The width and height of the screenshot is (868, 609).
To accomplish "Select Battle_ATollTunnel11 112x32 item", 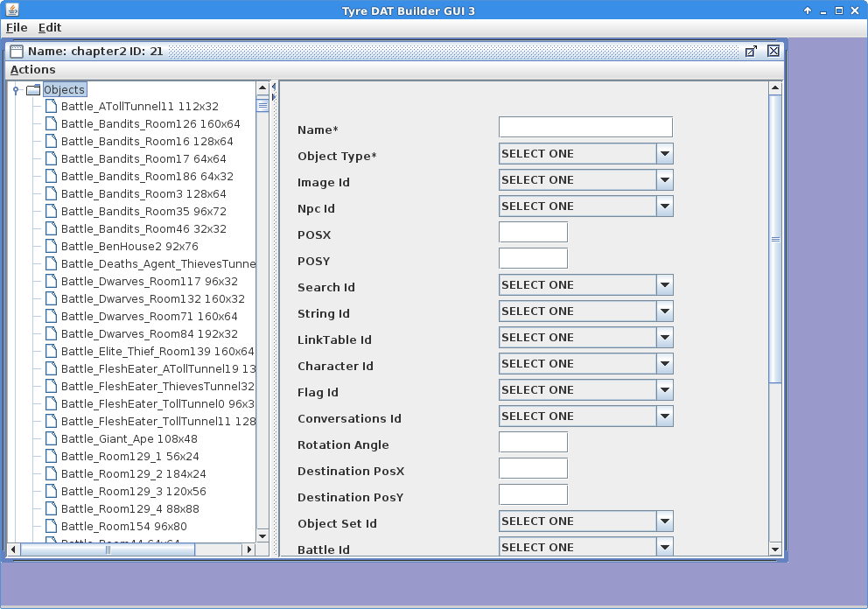I will point(139,106).
